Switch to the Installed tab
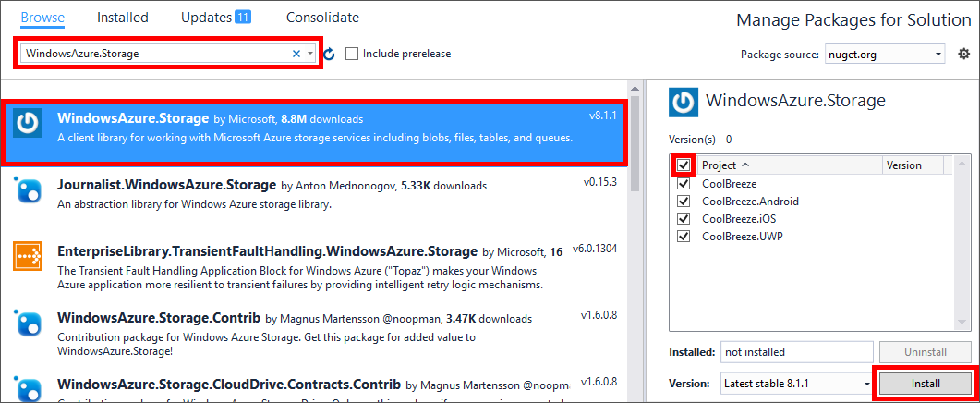The width and height of the screenshot is (980, 403). tap(123, 18)
